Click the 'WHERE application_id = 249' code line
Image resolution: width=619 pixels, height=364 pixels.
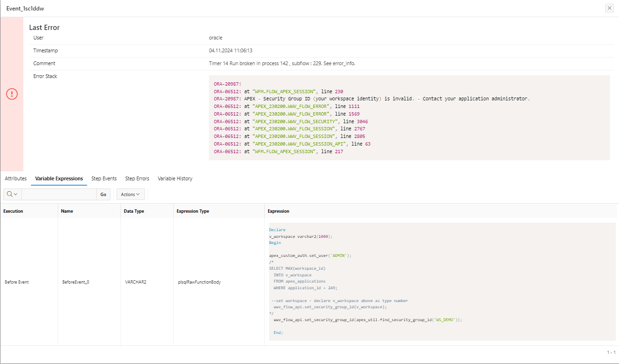click(x=305, y=288)
